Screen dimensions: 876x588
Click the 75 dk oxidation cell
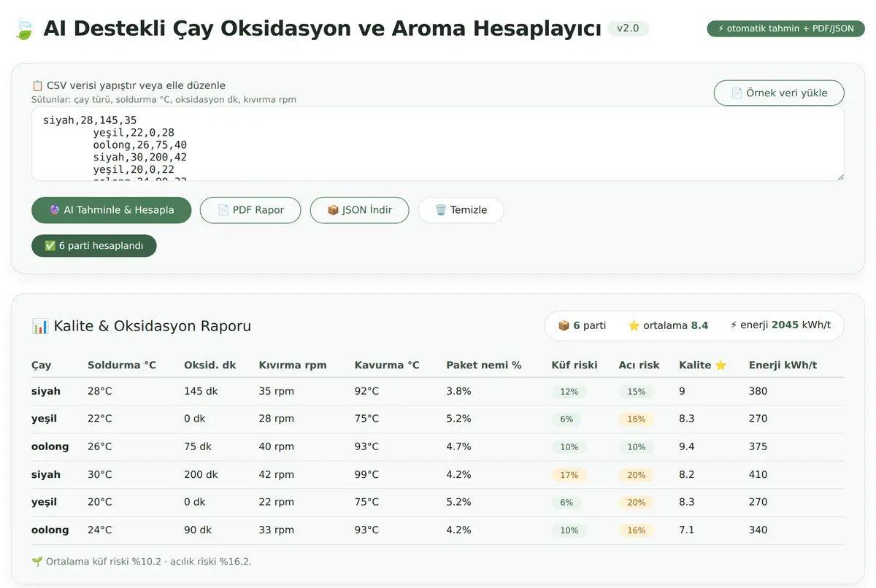click(x=198, y=446)
